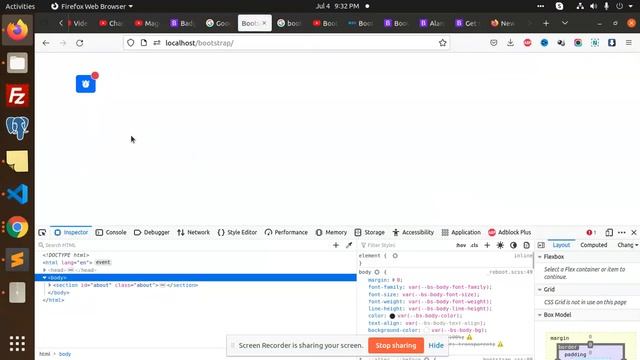
Task: Toggle print media simulation
Action: 527,245
